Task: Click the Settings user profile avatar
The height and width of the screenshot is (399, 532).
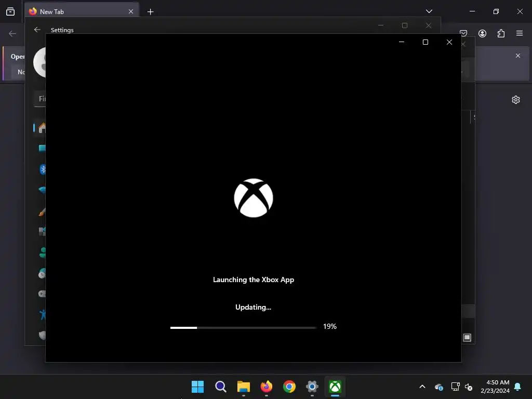Action: (x=39, y=62)
